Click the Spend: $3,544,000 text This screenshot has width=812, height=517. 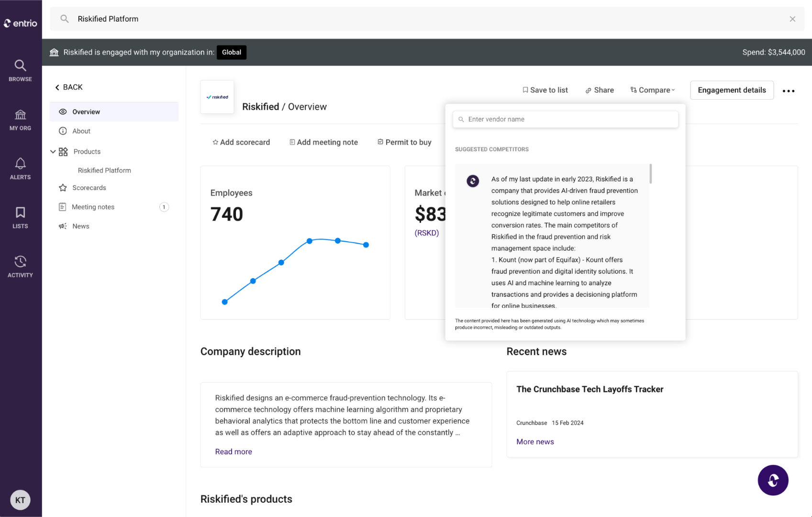coord(773,52)
